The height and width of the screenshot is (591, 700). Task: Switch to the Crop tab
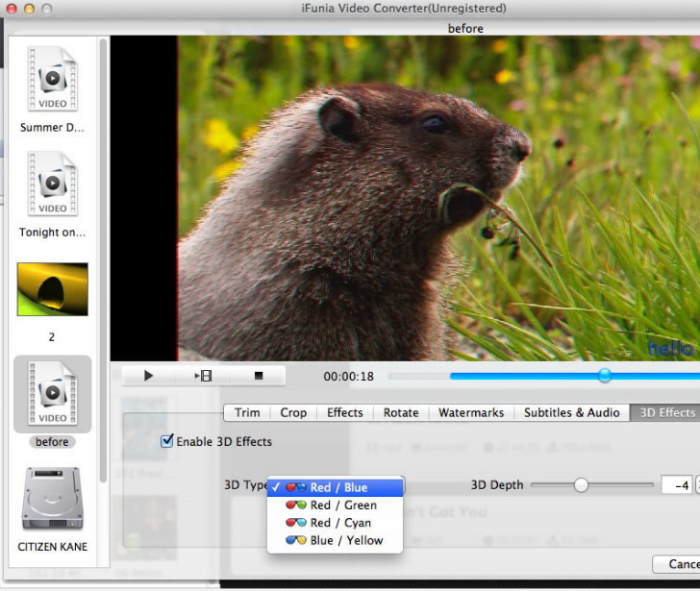point(293,412)
